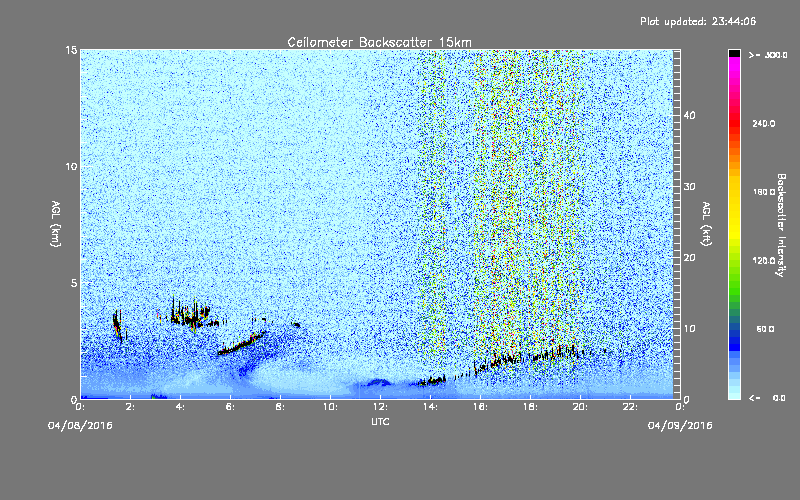Viewport: 800px width, 500px height.
Task: Click the 'AGL (kft)' right axis label
Action: (x=707, y=224)
